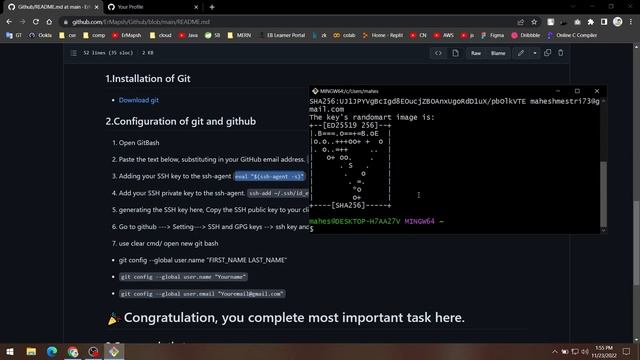Edit this file with pencil icon
This screenshot has width=640, height=360.
coord(521,53)
